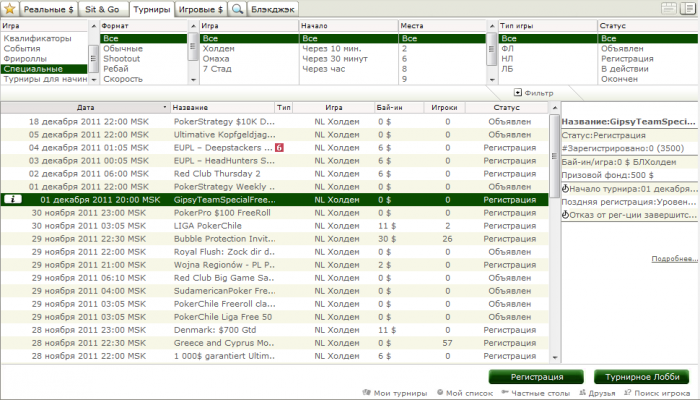Image resolution: width=700 pixels, height=400 pixels.
Task: Select Квалификаторы game category
Action: click(38, 38)
